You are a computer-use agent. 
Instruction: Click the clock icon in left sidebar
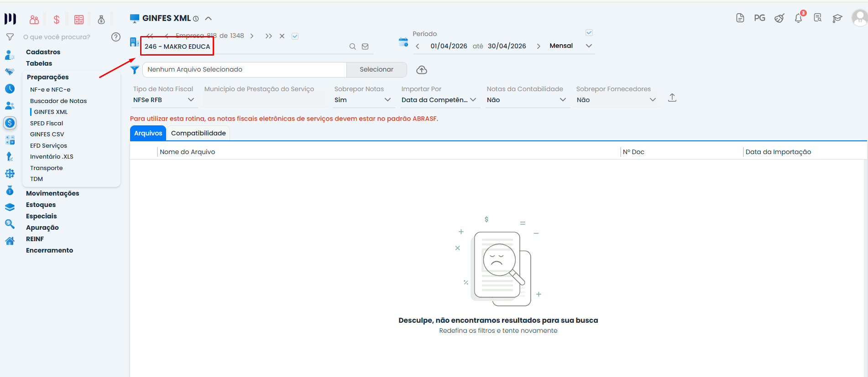pos(10,89)
